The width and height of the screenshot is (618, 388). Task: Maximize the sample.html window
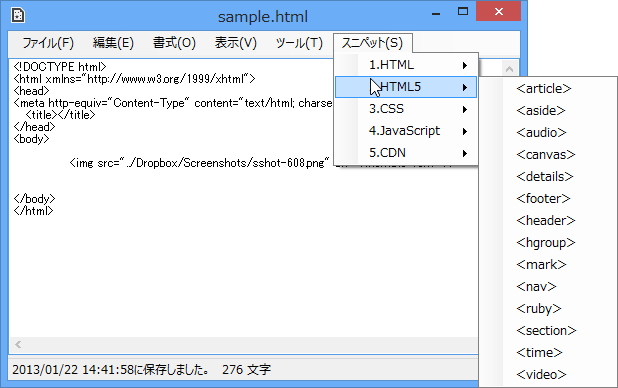[463, 11]
